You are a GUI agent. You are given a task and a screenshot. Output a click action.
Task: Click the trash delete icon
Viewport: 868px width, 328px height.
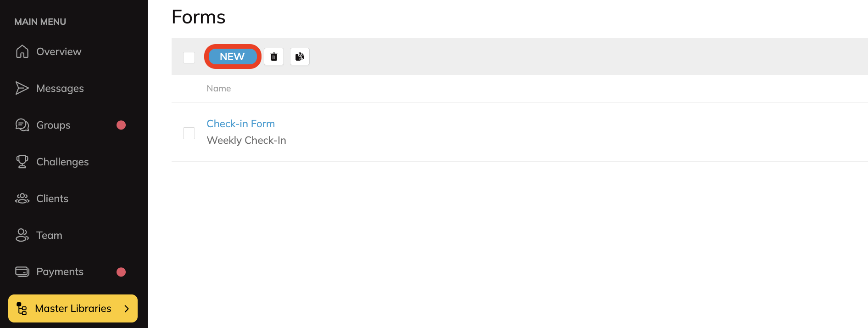274,57
